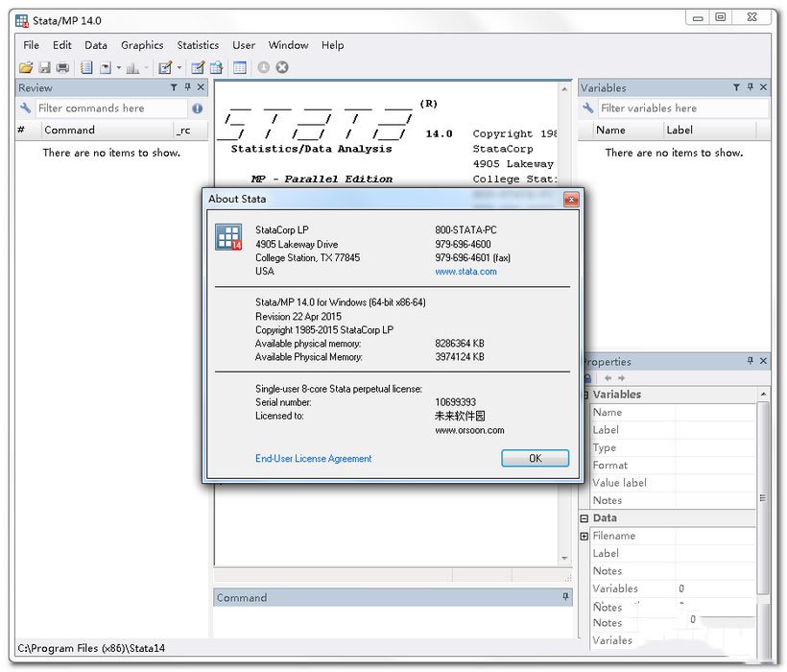Click the Name column header in Variables panel
This screenshot has width=787, height=672.
coord(627,130)
